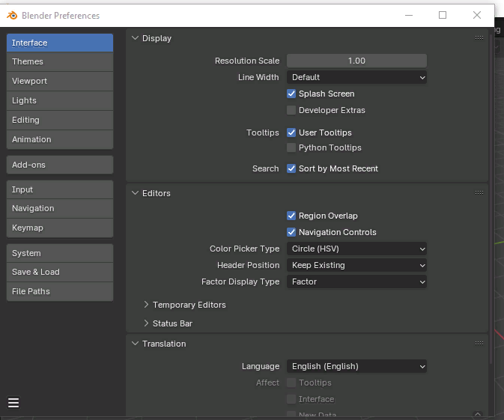Switch to the Animation tab
This screenshot has width=504, height=420.
(60, 139)
